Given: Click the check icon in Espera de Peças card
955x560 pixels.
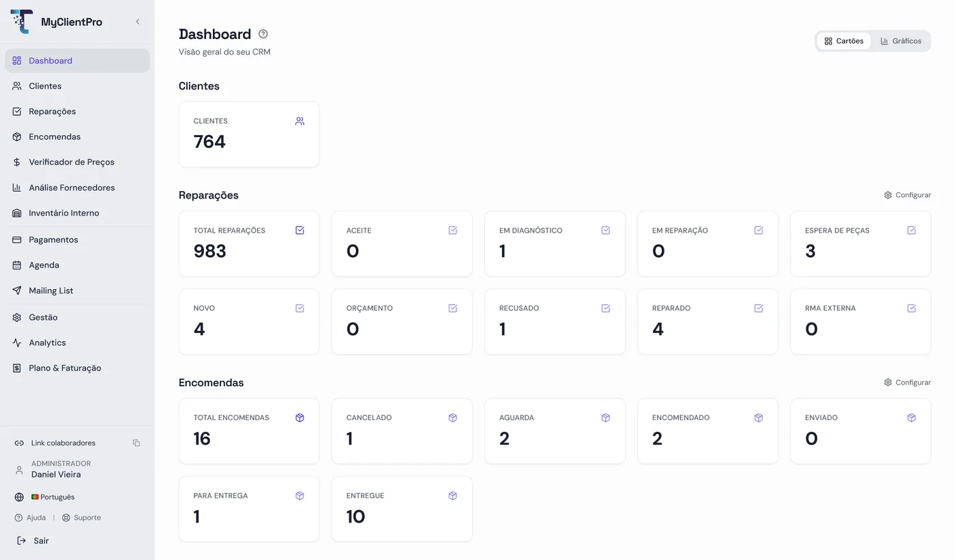Looking at the screenshot, I should [x=911, y=231].
